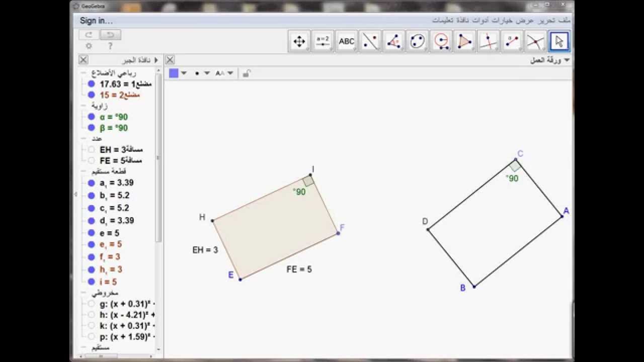Collapse the زاوية angle category
The width and height of the screenshot is (644, 362).
(84, 106)
